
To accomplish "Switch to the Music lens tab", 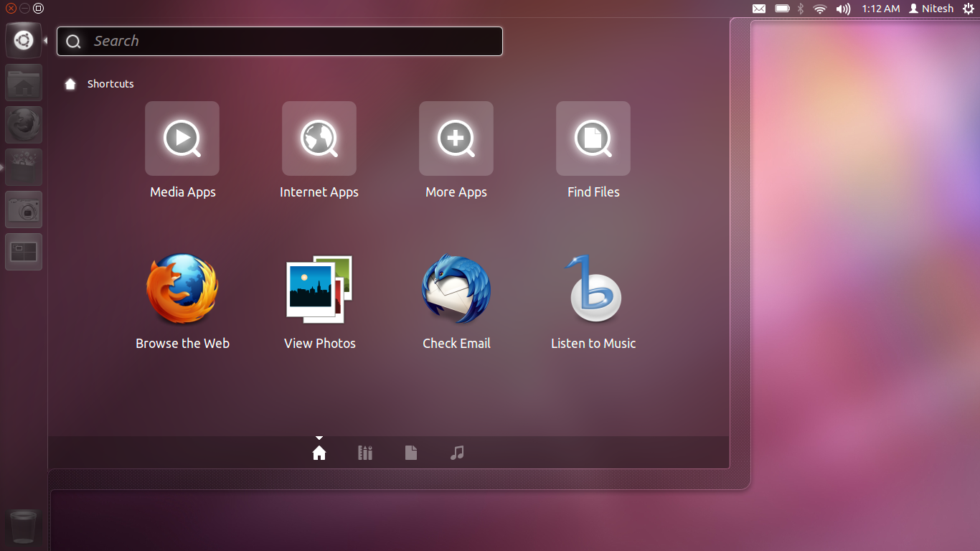I will (457, 453).
